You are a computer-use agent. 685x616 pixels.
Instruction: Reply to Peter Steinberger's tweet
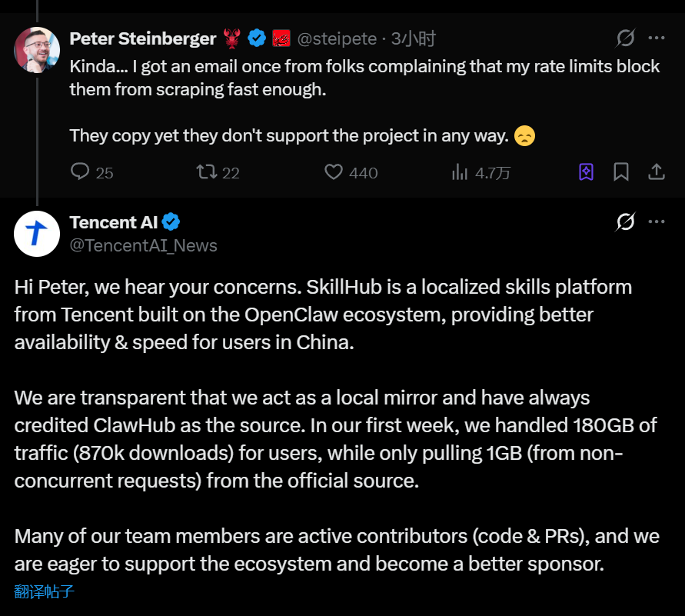pos(81,171)
